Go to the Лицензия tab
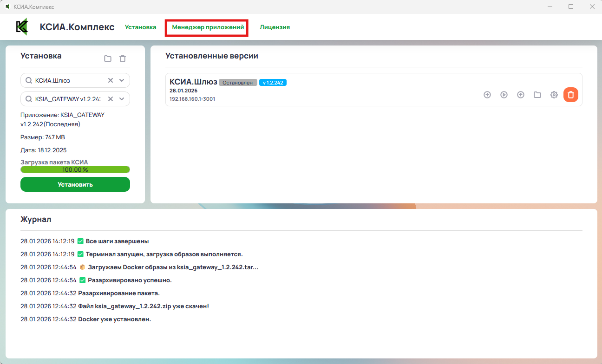This screenshot has width=602, height=364. click(275, 27)
